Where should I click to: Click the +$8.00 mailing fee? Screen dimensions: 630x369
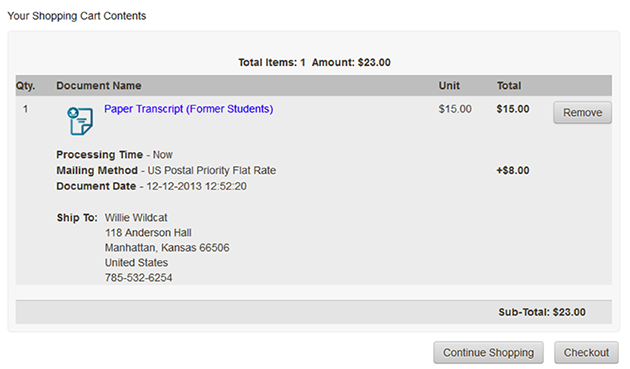point(513,170)
